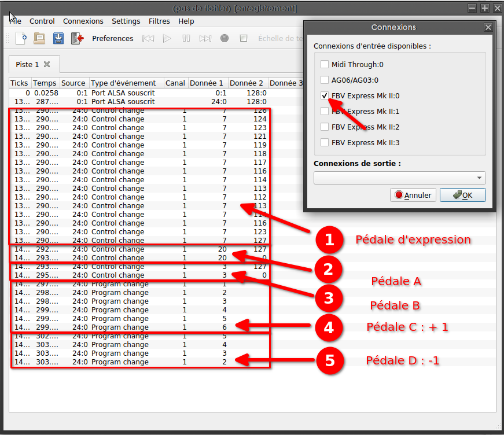The width and height of the screenshot is (504, 435).
Task: Click the Quit/exit toolbar icon
Action: coord(78,38)
